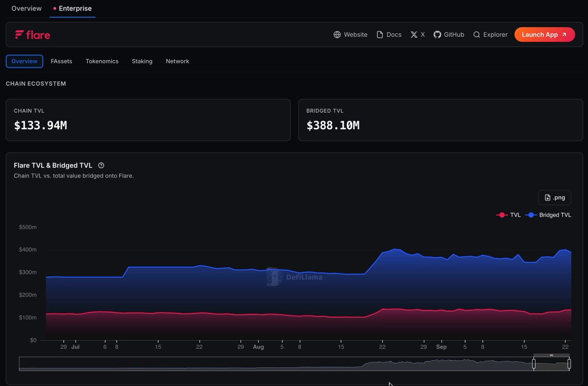
Task: Click the document icon beside Docs
Action: [380, 35]
